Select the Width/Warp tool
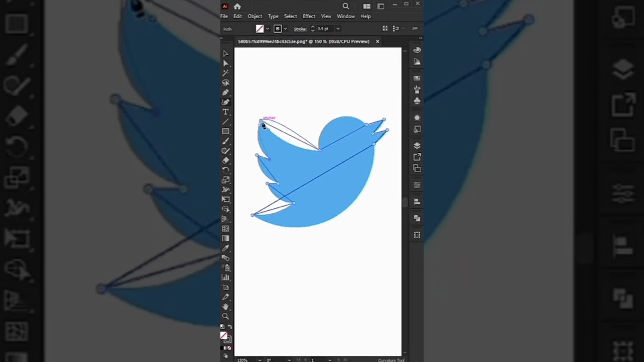Screen dimensions: 644x362 (225, 190)
